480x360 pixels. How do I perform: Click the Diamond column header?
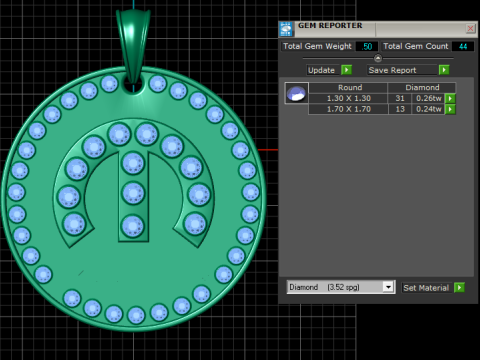[422, 88]
